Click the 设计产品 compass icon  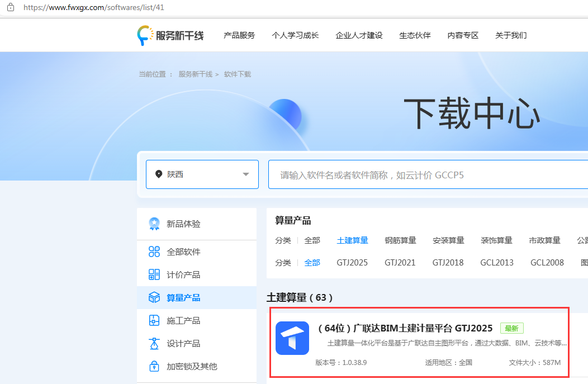click(154, 344)
